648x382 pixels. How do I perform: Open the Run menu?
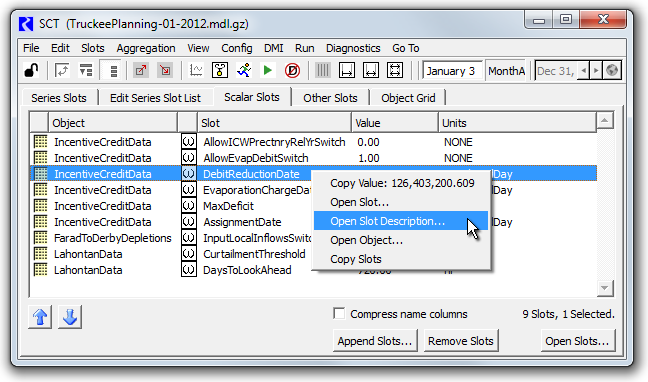(305, 48)
